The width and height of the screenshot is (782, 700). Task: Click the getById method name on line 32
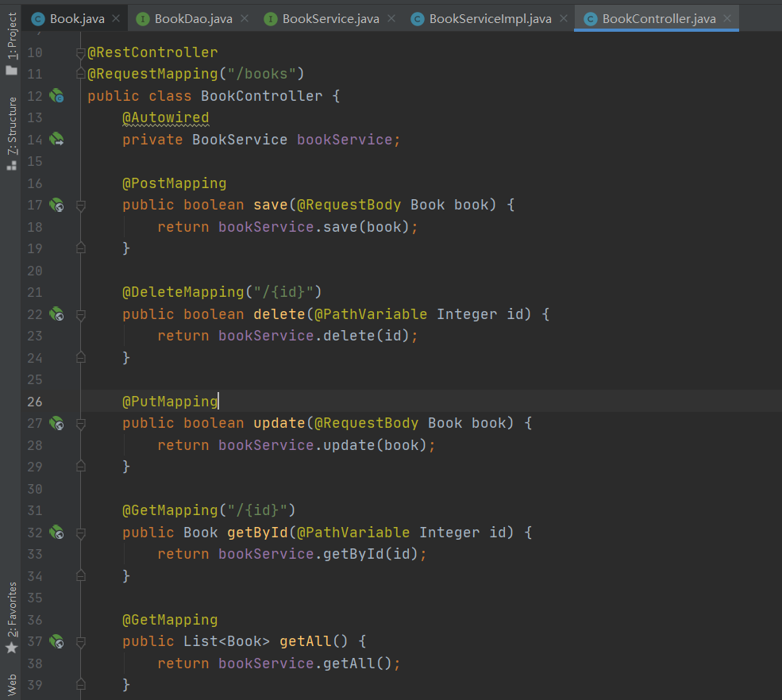click(257, 533)
